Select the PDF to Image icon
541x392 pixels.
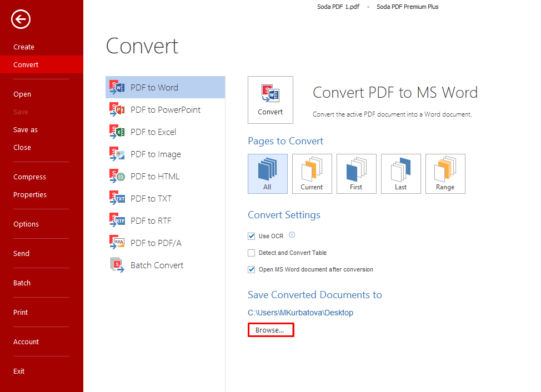click(117, 154)
